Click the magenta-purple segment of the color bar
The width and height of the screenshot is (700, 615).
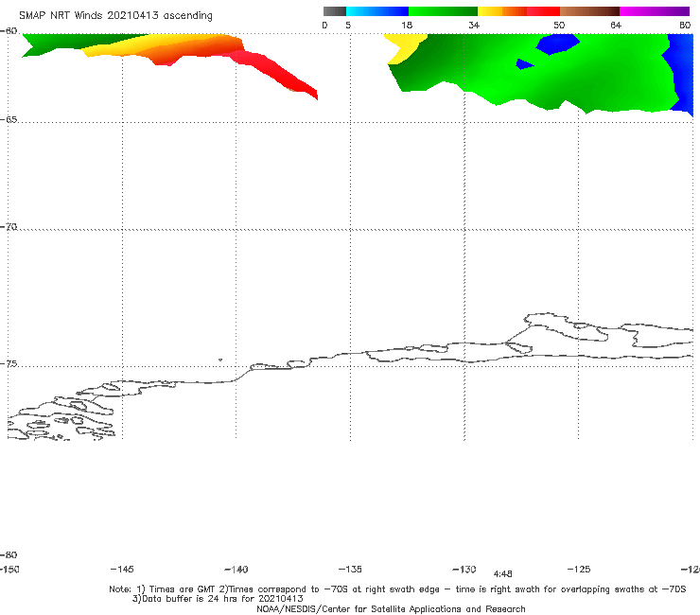[x=655, y=11]
